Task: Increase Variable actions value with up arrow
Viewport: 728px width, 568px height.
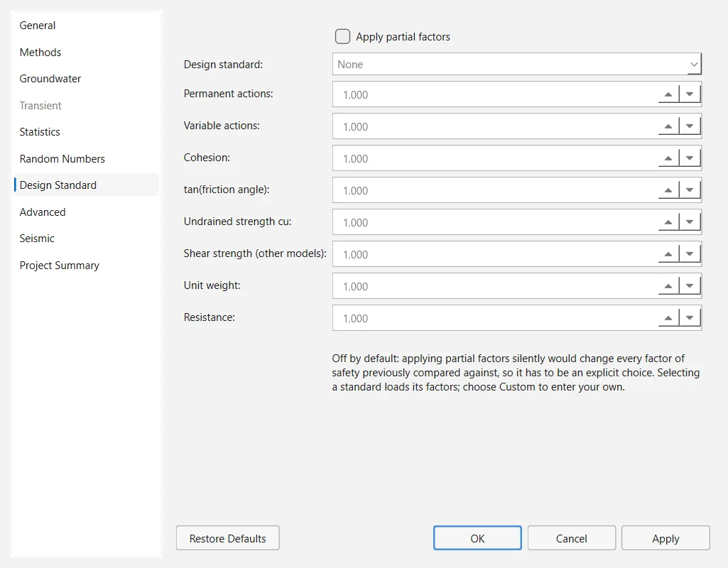Action: tap(668, 126)
